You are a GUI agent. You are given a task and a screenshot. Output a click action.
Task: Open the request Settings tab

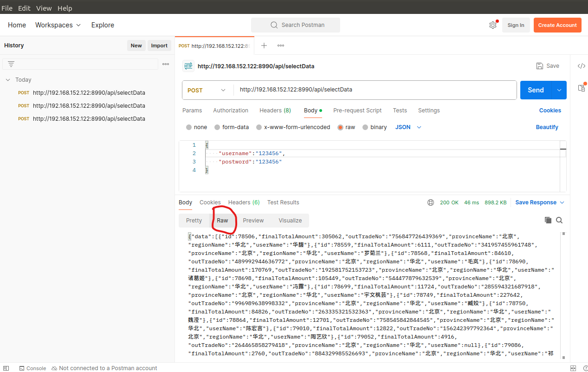[x=429, y=111]
